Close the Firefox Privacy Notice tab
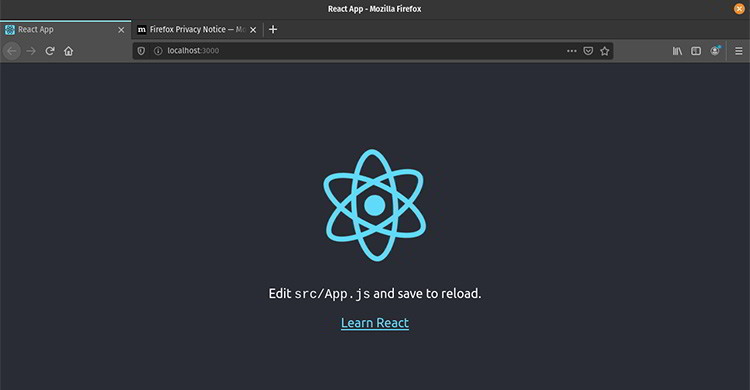 click(x=253, y=30)
